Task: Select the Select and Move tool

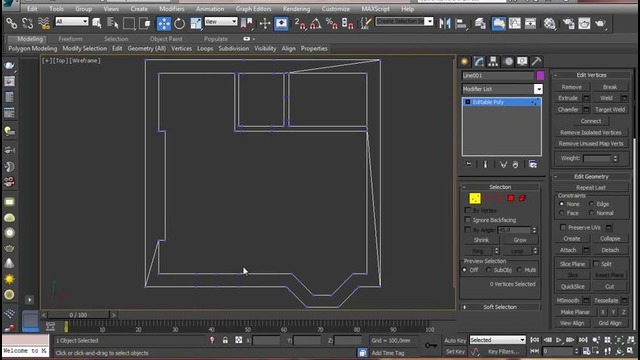Action: [x=164, y=24]
